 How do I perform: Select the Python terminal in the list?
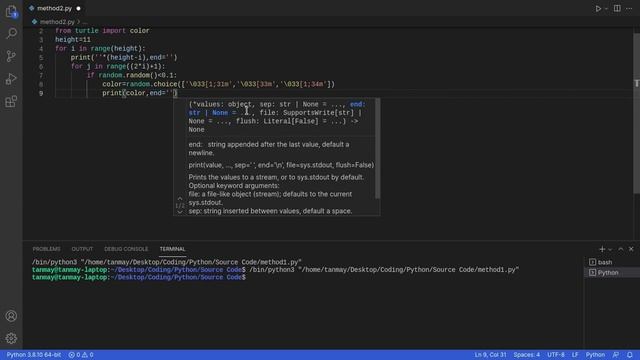pos(612,273)
